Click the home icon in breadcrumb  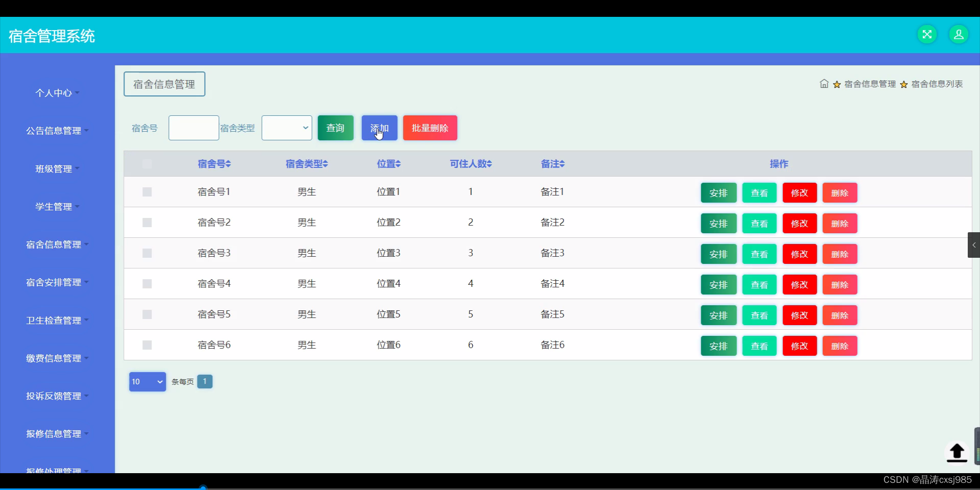(x=824, y=84)
